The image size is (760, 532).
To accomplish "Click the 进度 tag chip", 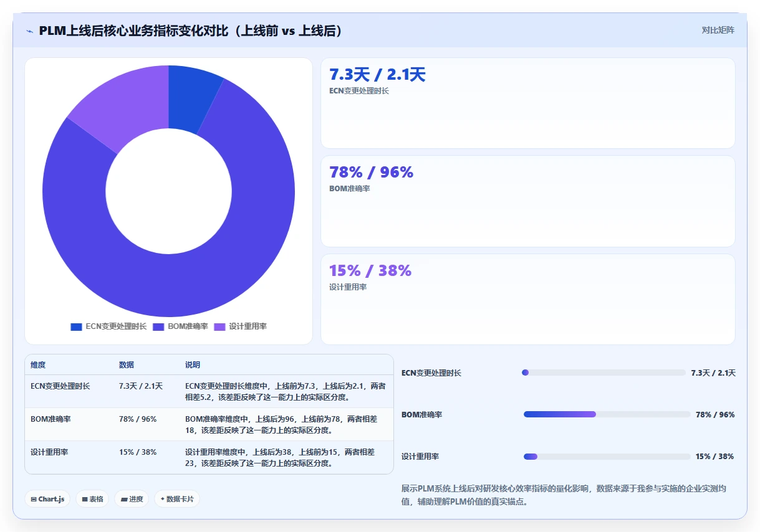I will [x=132, y=499].
